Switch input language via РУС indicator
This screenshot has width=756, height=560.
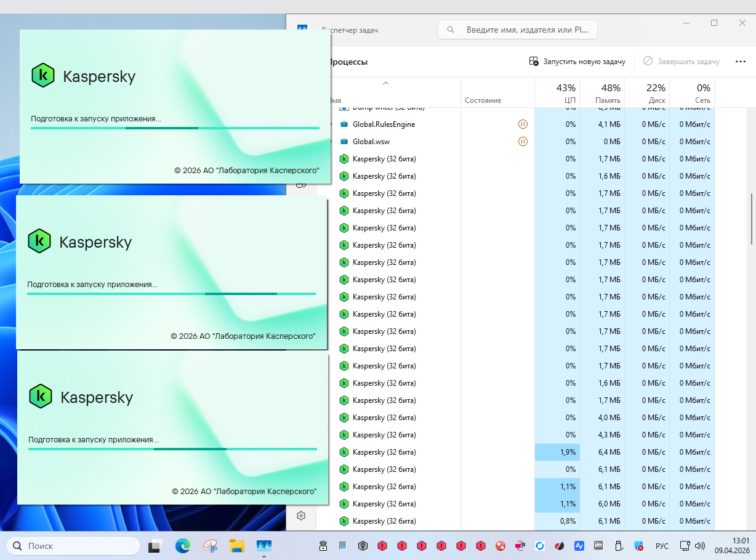click(662, 546)
